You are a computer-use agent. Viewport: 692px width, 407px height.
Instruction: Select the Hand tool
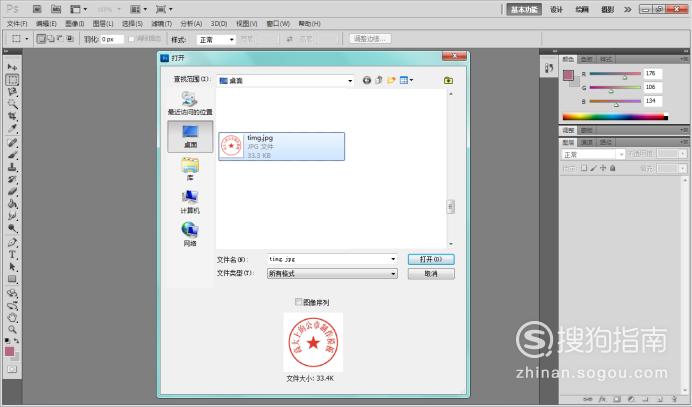coord(12,317)
